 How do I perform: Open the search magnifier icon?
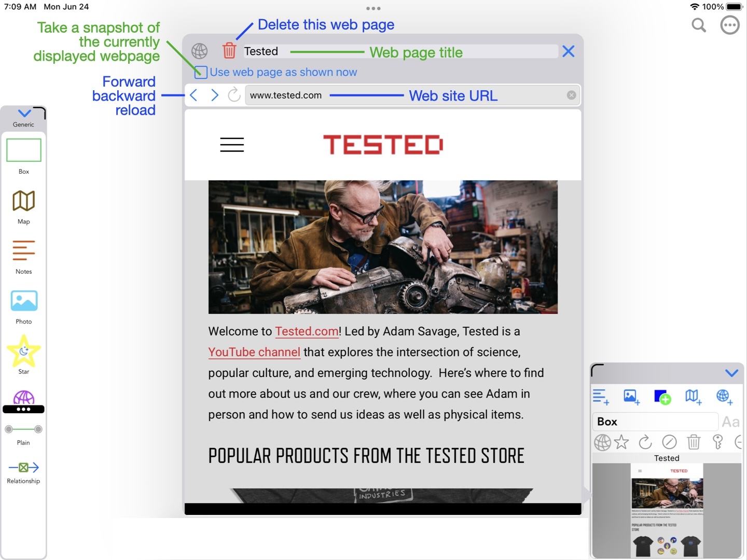tap(699, 25)
